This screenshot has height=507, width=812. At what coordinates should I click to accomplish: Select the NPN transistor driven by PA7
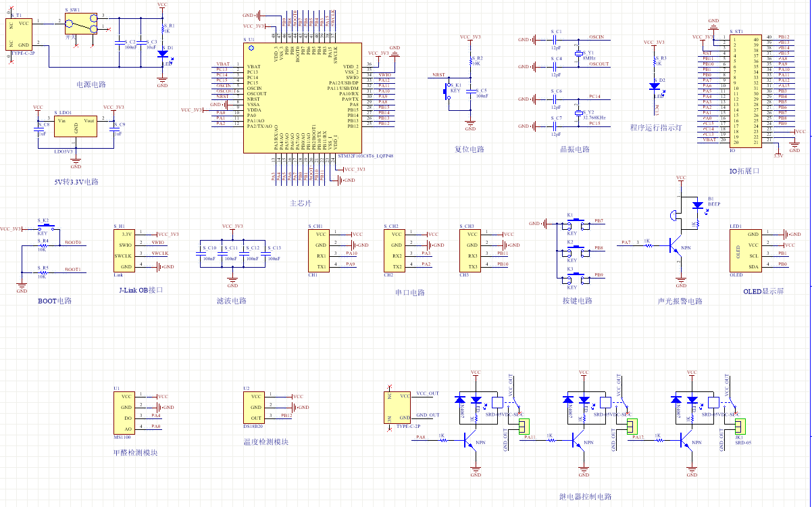click(677, 245)
